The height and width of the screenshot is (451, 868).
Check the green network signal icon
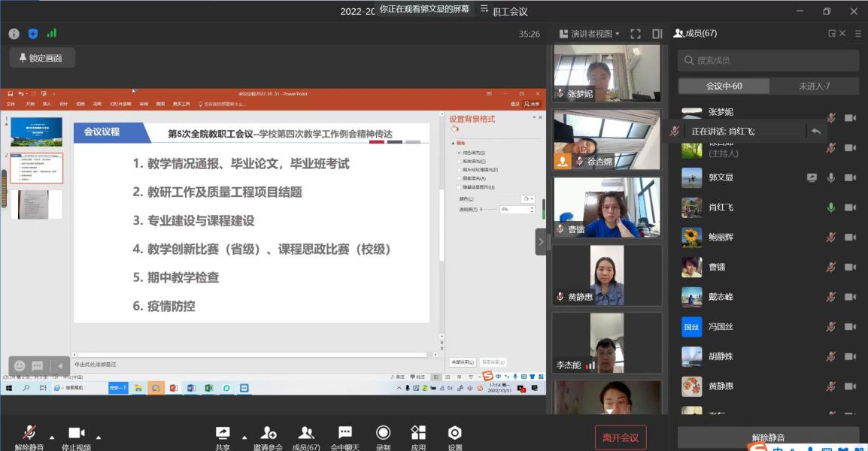pyautogui.click(x=51, y=33)
